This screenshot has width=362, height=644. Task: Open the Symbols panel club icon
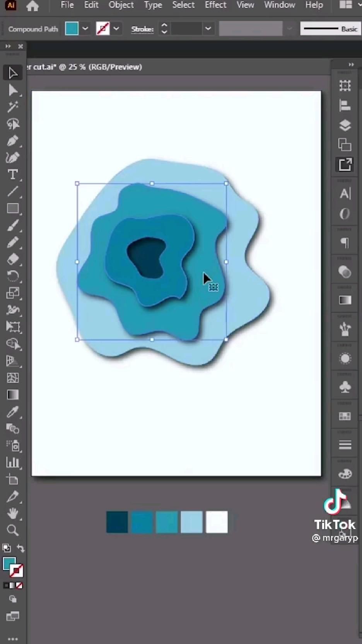point(345,387)
